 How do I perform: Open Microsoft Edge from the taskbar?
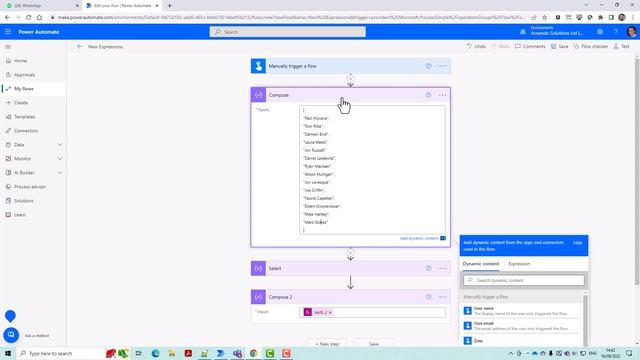point(156,353)
